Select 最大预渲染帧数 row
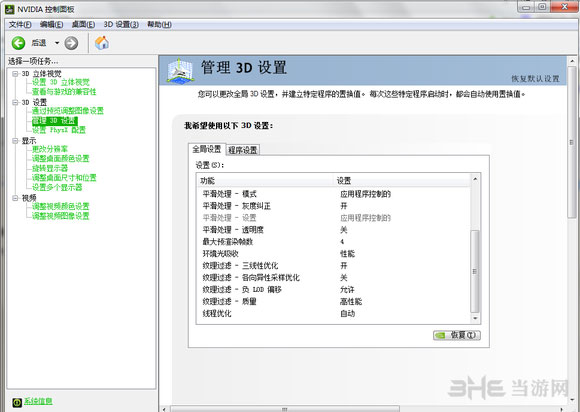 (x=333, y=242)
